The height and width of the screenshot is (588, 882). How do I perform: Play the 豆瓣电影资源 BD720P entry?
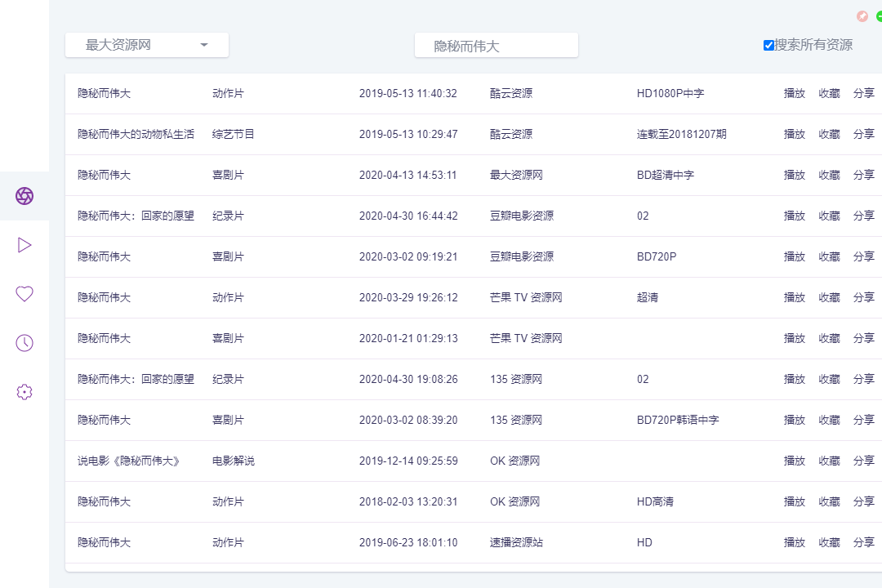tap(795, 256)
